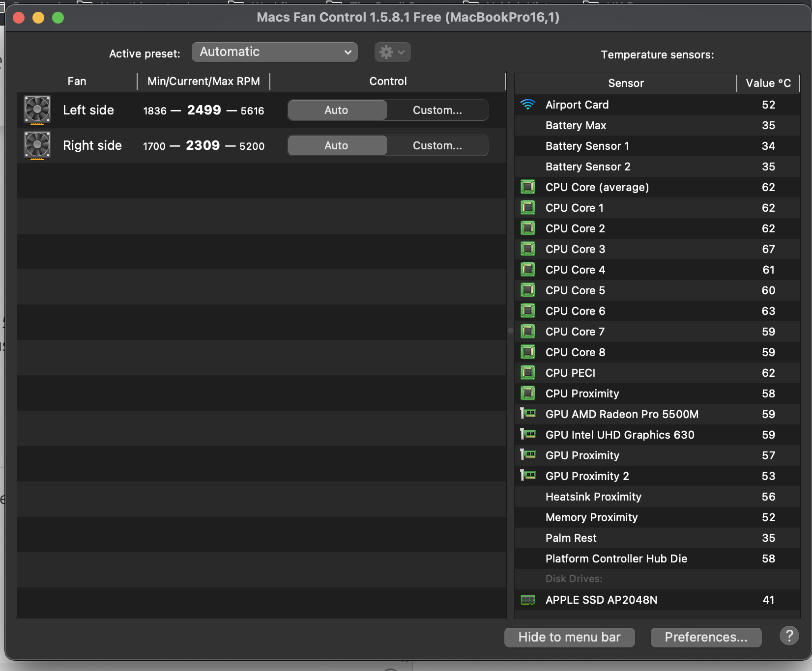812x671 pixels.
Task: Click the Temperature sensors heading
Action: (x=657, y=55)
